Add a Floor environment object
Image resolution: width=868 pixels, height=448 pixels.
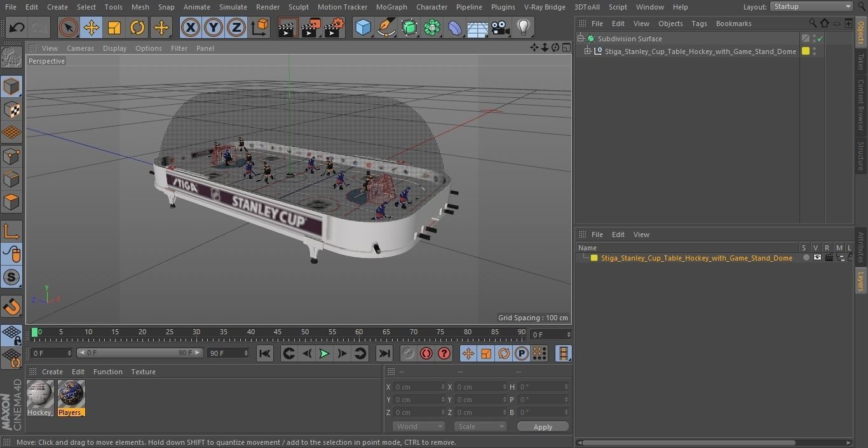click(x=478, y=28)
